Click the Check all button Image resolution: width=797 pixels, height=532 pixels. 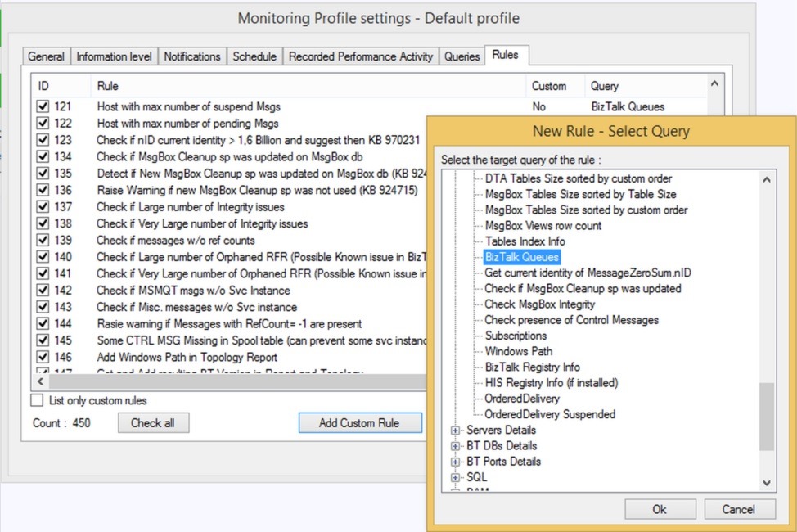click(x=153, y=422)
